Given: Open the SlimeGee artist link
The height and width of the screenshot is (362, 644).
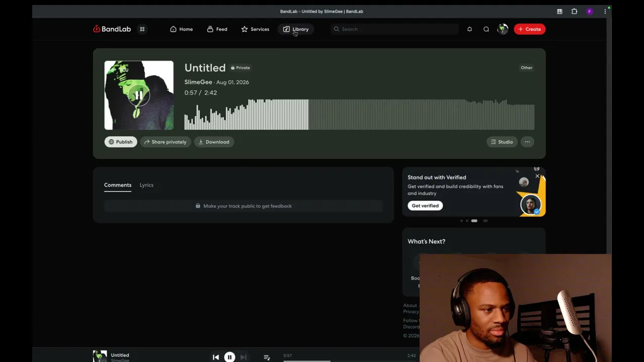Looking at the screenshot, I should 198,82.
